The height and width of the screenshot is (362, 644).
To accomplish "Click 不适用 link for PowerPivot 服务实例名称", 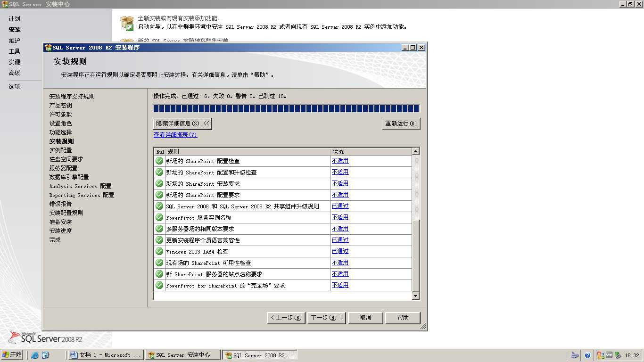I will pos(340,217).
